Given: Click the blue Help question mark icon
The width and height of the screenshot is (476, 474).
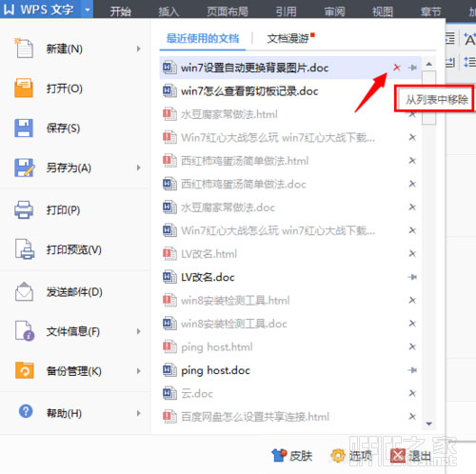Looking at the screenshot, I should point(26,411).
